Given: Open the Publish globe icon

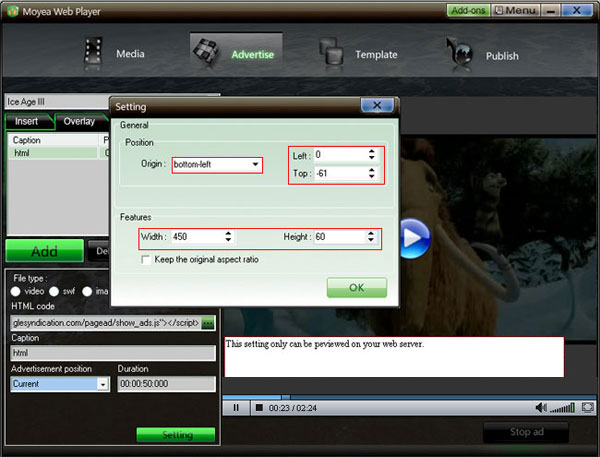Looking at the screenshot, I should [460, 52].
